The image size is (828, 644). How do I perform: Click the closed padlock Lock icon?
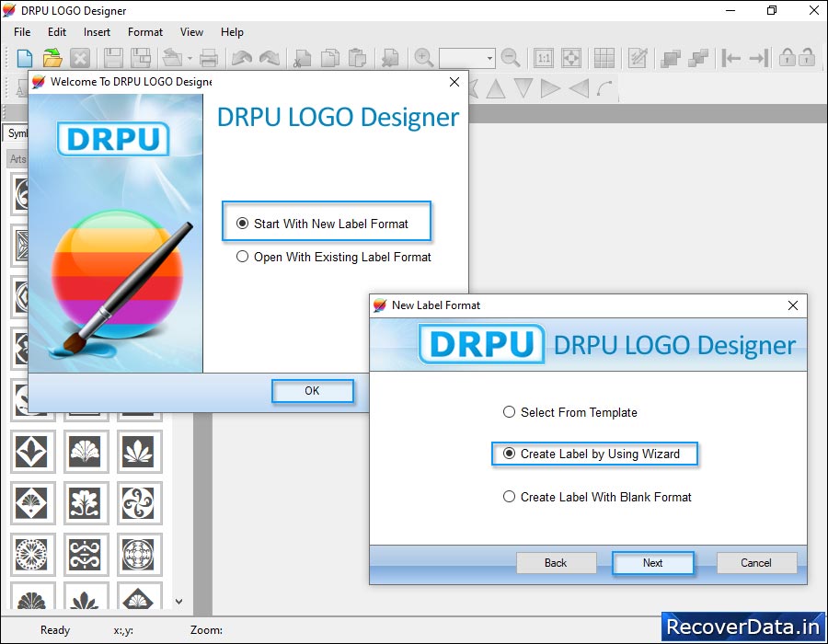coord(787,56)
